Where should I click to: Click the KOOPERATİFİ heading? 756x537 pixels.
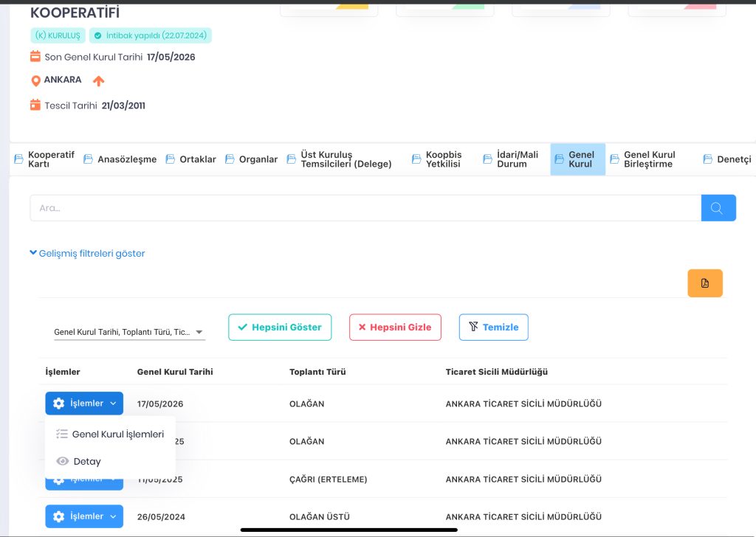click(x=75, y=13)
